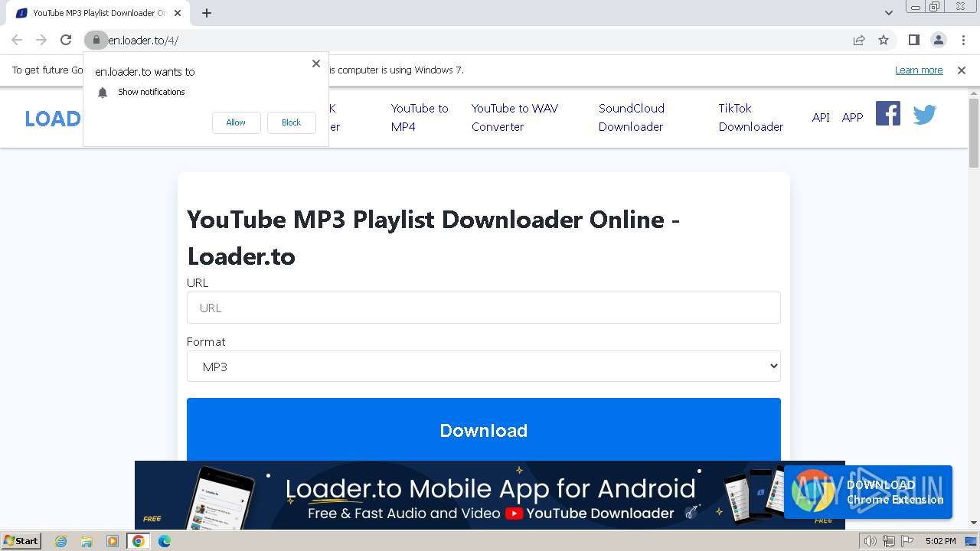Viewport: 980px width, 551px height.
Task: Open the Windows Start menu
Action: (21, 541)
